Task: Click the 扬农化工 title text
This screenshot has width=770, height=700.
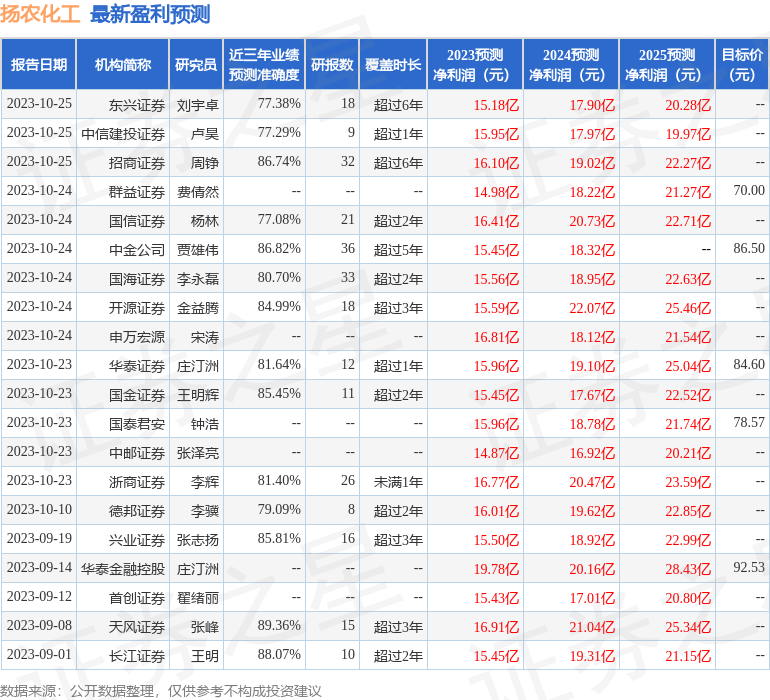Action: (x=40, y=14)
